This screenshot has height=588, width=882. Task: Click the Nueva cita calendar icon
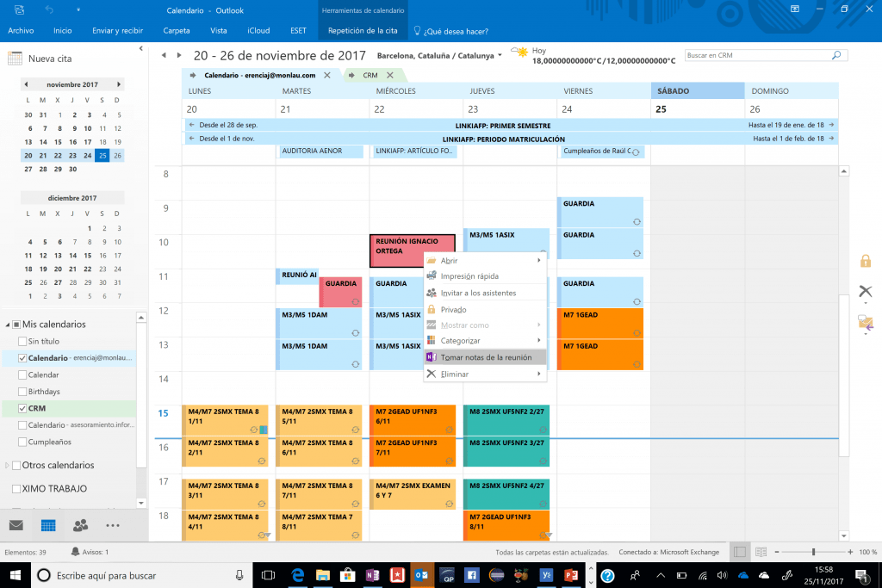16,59
